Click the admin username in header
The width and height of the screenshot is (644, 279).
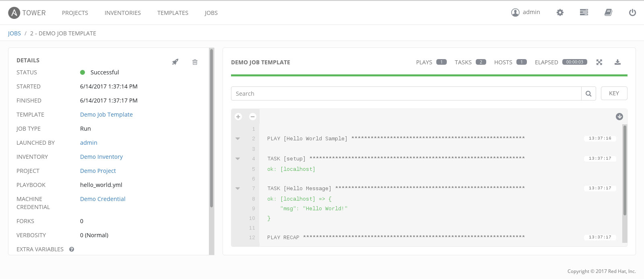pos(531,12)
